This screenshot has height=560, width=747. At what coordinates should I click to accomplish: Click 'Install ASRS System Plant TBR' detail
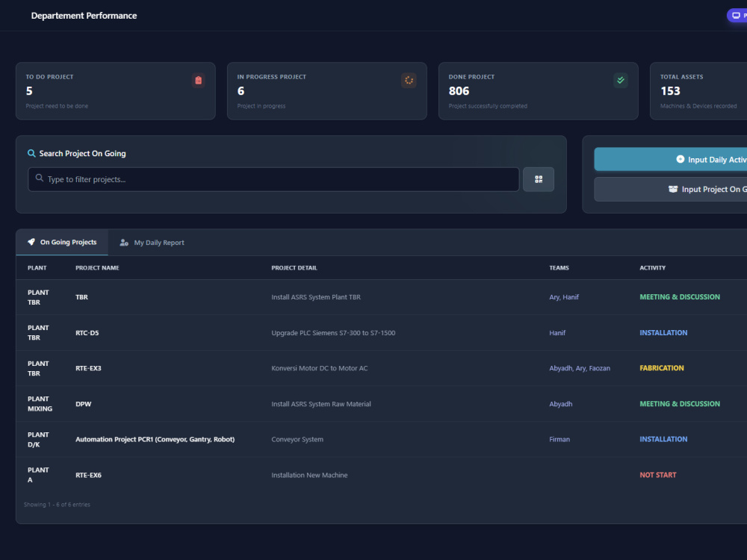coord(316,297)
